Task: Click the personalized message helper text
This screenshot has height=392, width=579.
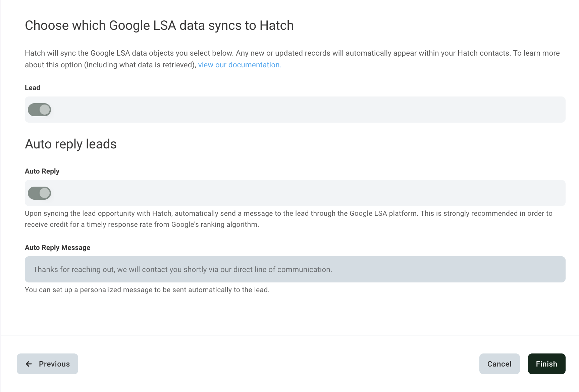Action: click(147, 290)
